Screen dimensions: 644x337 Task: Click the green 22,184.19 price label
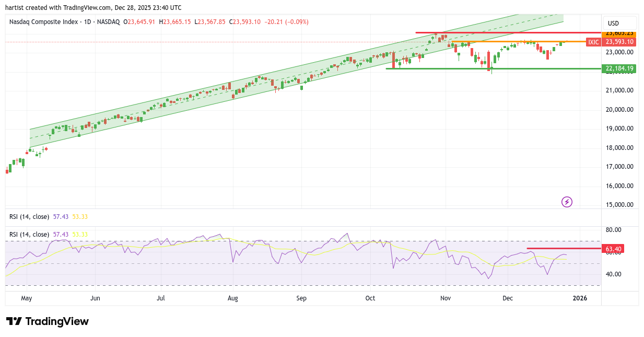(x=619, y=68)
